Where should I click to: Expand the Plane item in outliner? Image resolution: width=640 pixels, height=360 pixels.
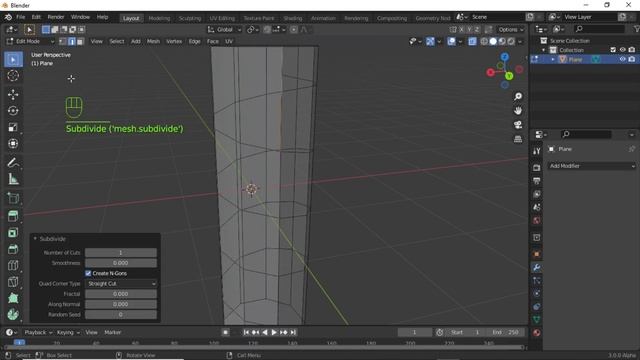[x=553, y=59]
